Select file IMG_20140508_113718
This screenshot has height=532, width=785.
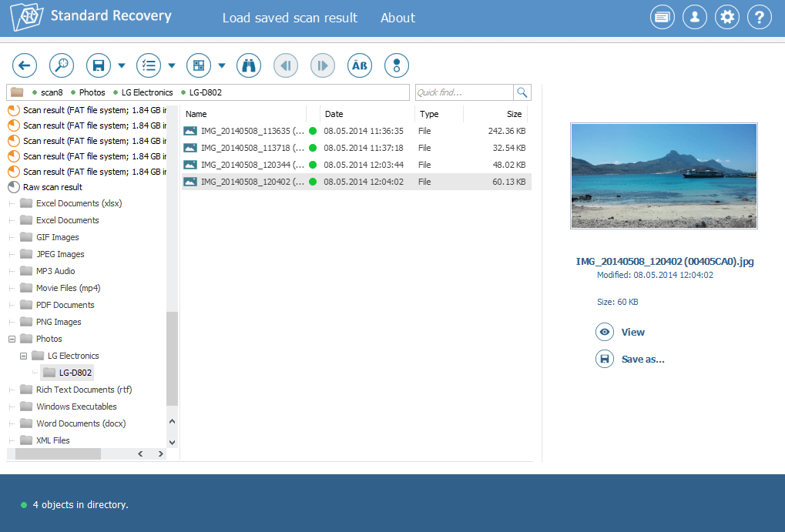click(x=355, y=148)
